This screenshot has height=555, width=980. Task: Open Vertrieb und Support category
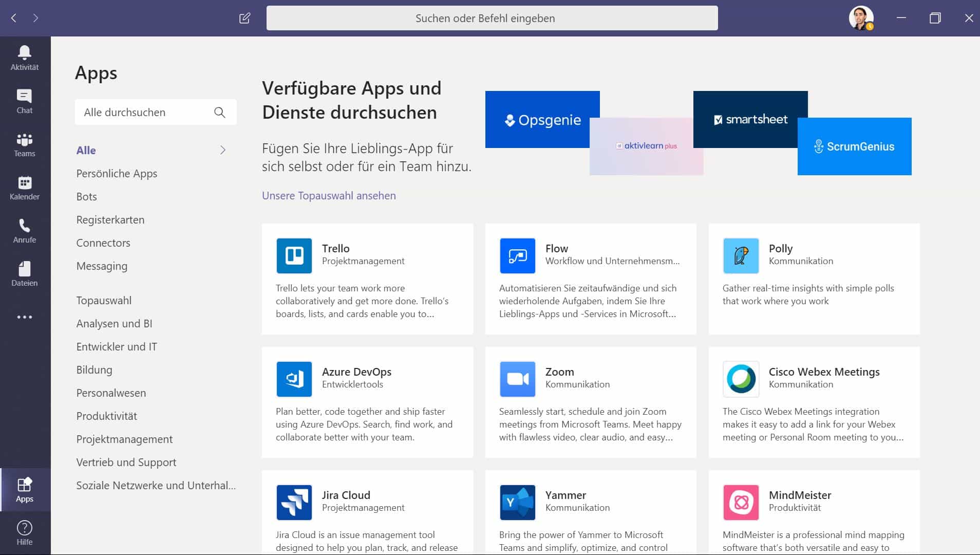[x=126, y=462]
